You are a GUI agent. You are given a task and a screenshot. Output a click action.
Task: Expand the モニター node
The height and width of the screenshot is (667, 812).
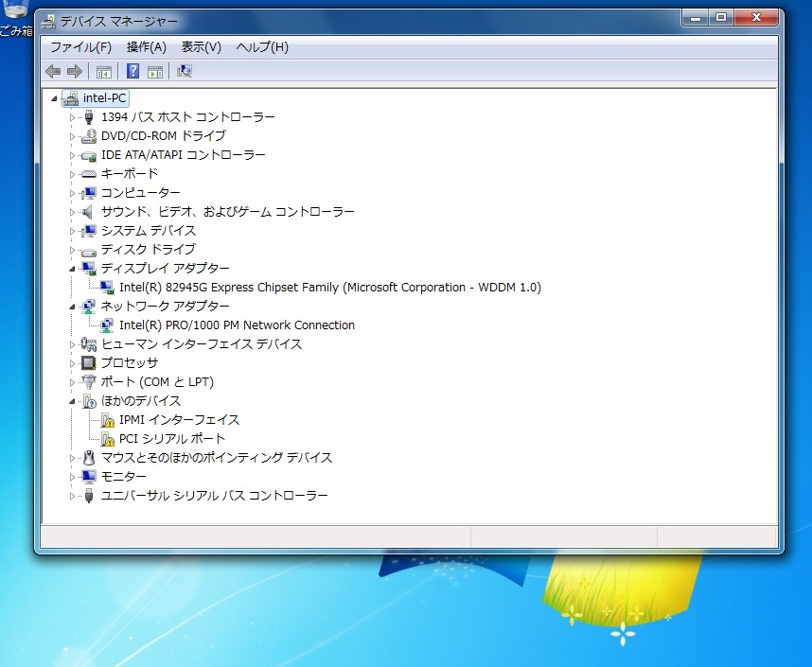point(73,477)
